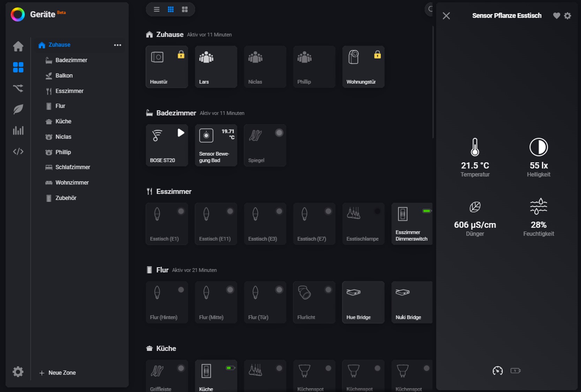Toggle the Esstischlampe chandelier tile

(363, 224)
